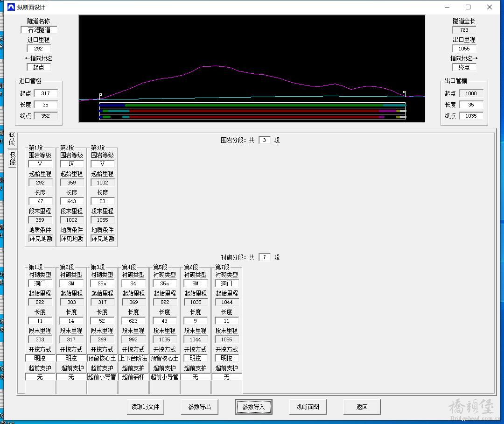Edit 进口管棚 起点 field 317
The image size is (504, 424).
tap(46, 93)
